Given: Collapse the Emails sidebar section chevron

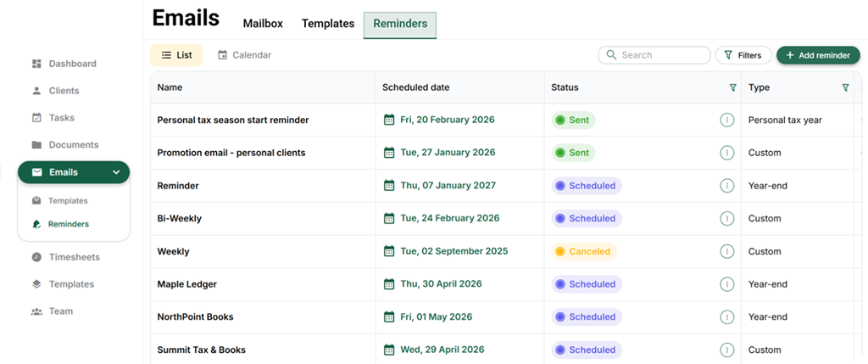Looking at the screenshot, I should point(116,172).
